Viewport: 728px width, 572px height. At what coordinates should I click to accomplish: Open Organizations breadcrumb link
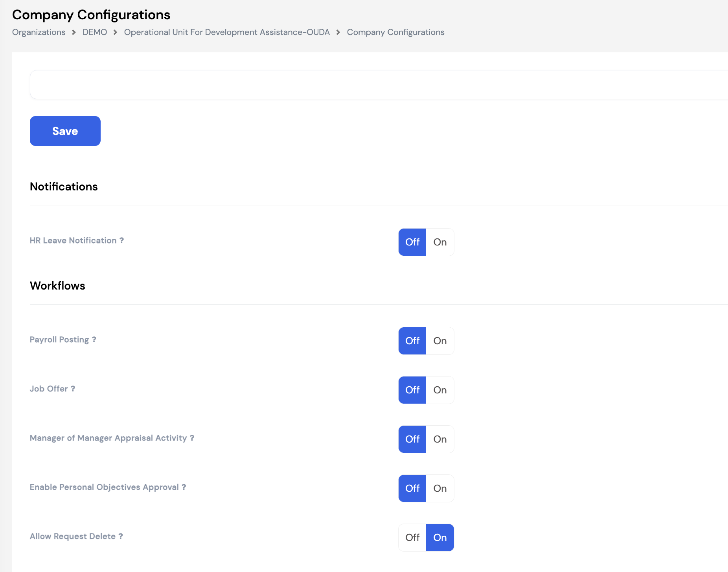[x=39, y=32]
